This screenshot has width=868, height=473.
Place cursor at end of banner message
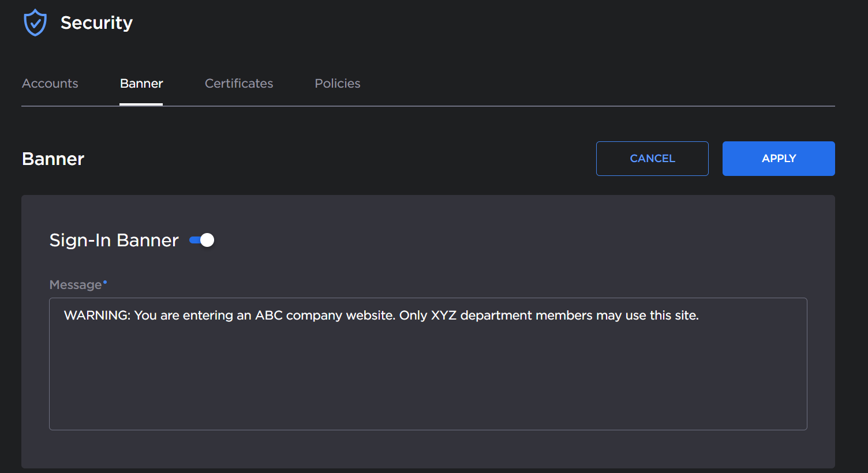coord(699,316)
